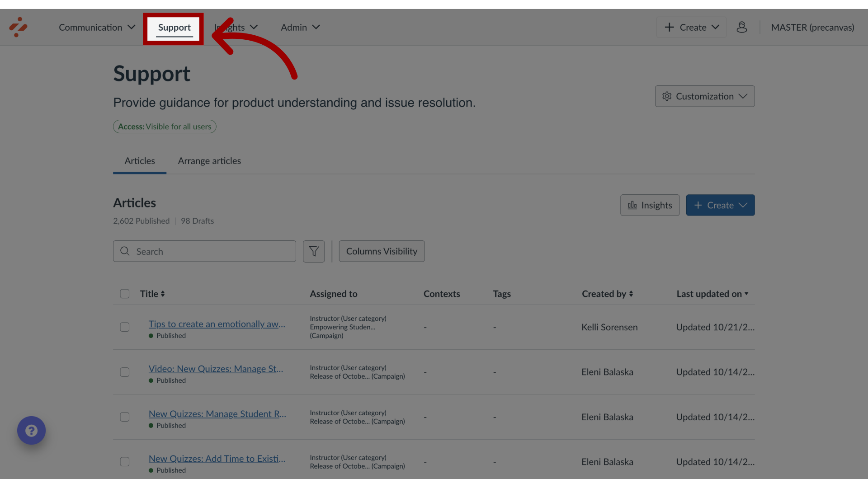Click the help question mark icon

32,431
